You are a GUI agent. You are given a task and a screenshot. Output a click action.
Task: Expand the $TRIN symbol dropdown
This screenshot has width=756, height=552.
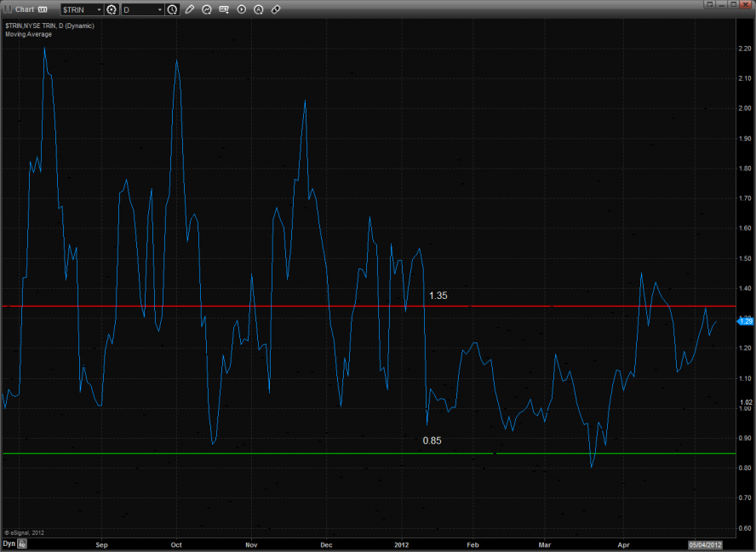point(98,9)
